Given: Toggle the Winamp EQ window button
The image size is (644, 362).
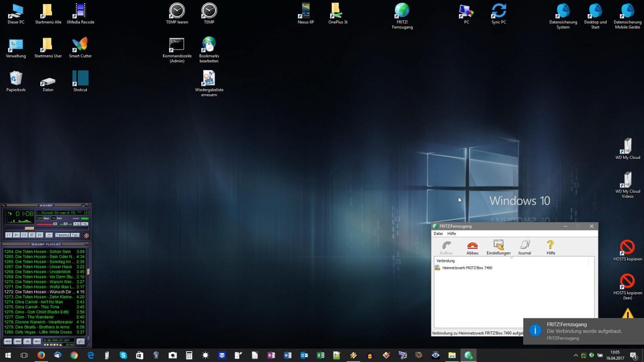Looking at the screenshot, I should 77,224.
